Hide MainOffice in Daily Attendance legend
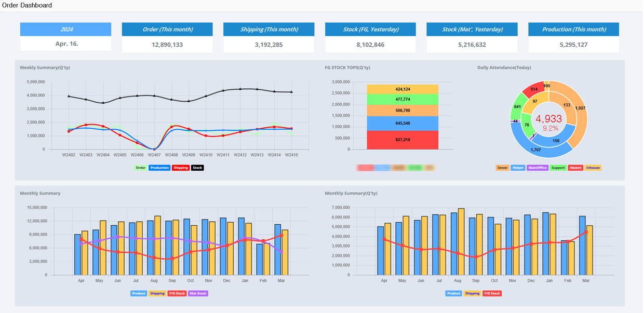This screenshot has width=644, height=313. coord(538,168)
